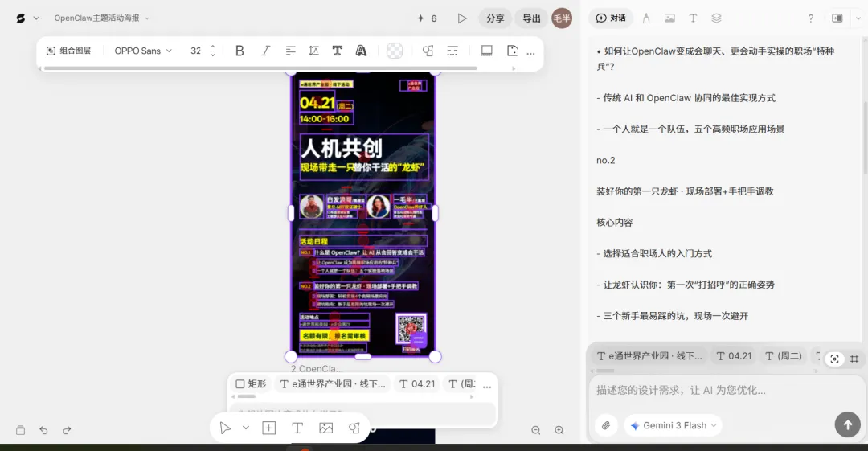This screenshot has height=451, width=868.
Task: Open the OpenClaw主题活动海报 project name dropdown
Action: click(x=102, y=18)
